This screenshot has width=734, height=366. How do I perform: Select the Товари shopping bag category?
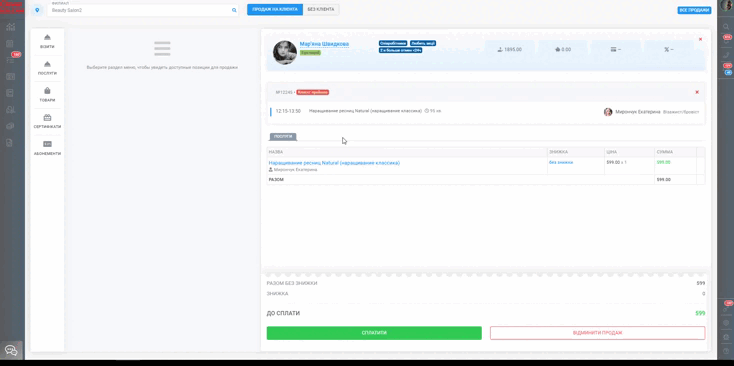[x=47, y=95]
